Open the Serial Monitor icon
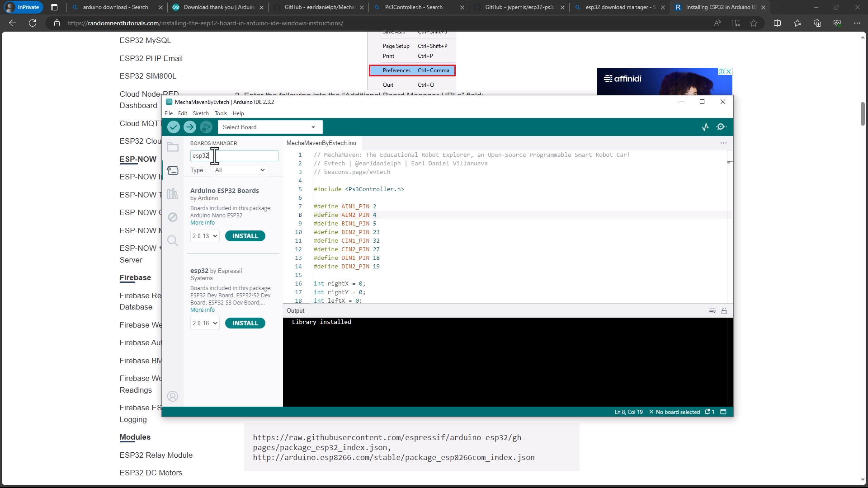The height and width of the screenshot is (488, 868). point(722,127)
